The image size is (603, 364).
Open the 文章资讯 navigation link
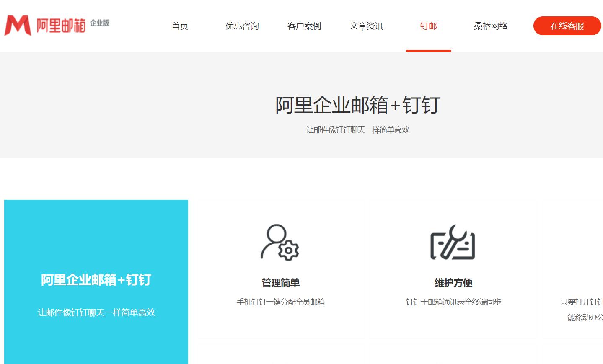(x=366, y=26)
